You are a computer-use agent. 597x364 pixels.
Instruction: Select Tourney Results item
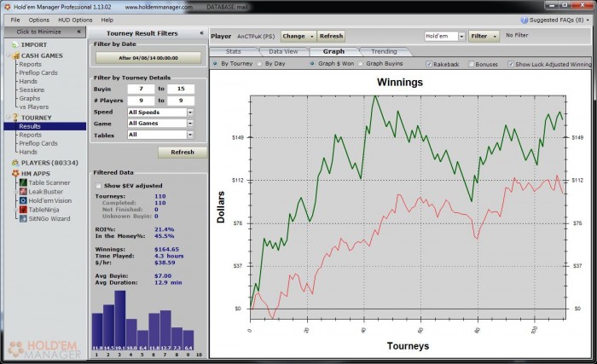point(45,126)
